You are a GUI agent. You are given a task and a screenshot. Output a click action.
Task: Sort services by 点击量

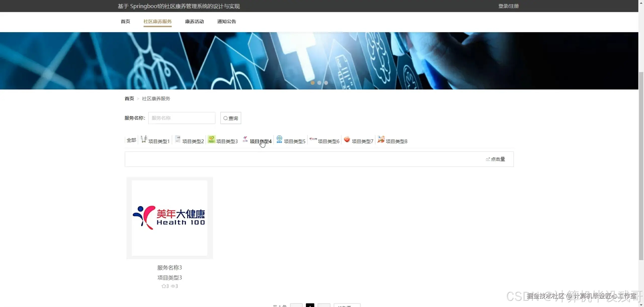tap(495, 159)
